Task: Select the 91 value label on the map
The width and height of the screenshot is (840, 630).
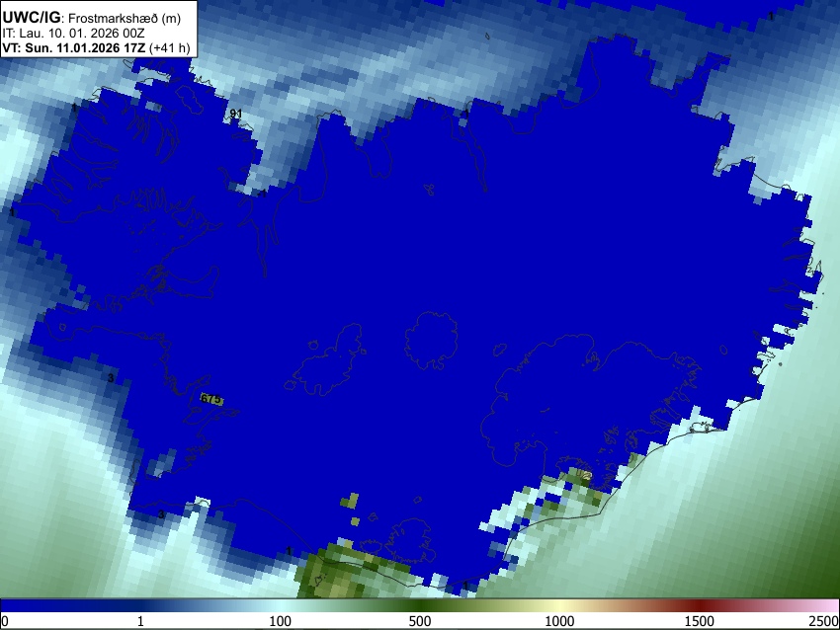Action: point(236,114)
